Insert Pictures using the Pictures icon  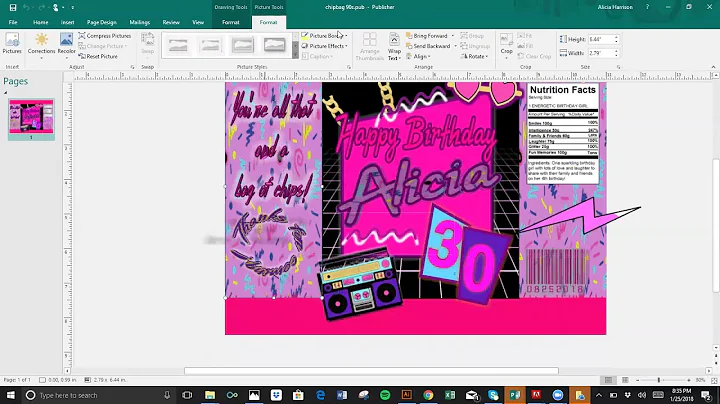point(12,44)
